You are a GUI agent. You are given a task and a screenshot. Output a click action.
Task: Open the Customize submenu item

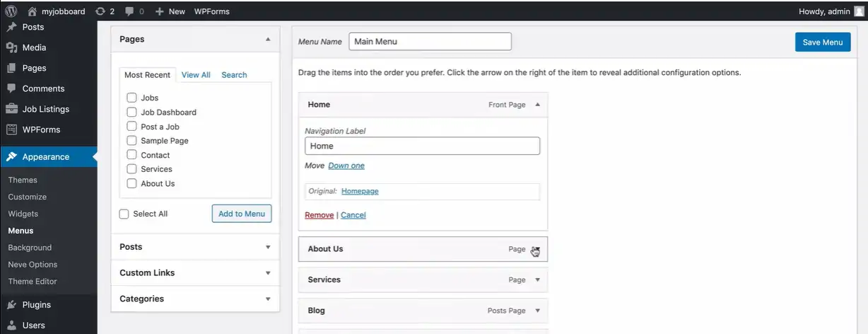[28, 197]
